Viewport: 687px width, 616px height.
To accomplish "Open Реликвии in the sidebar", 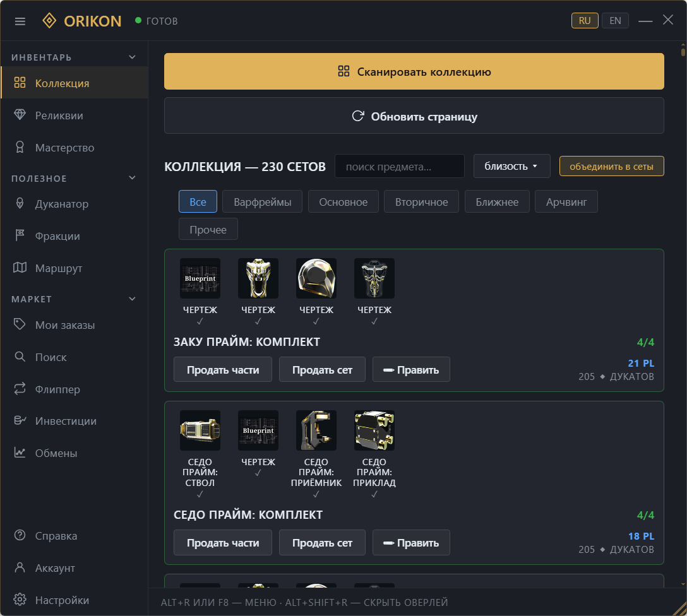I will tap(74, 115).
